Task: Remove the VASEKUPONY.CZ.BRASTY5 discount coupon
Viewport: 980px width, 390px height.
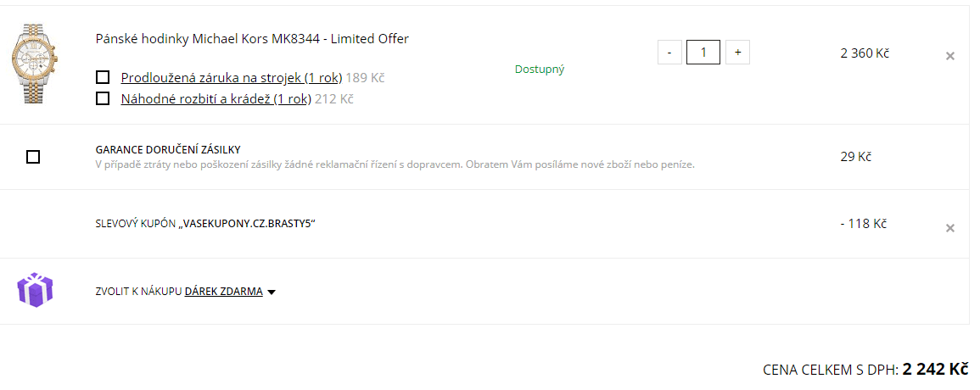Action: (x=950, y=228)
